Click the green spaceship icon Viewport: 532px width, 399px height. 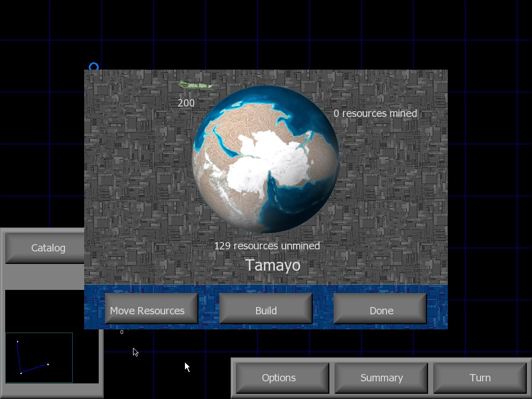tap(195, 85)
